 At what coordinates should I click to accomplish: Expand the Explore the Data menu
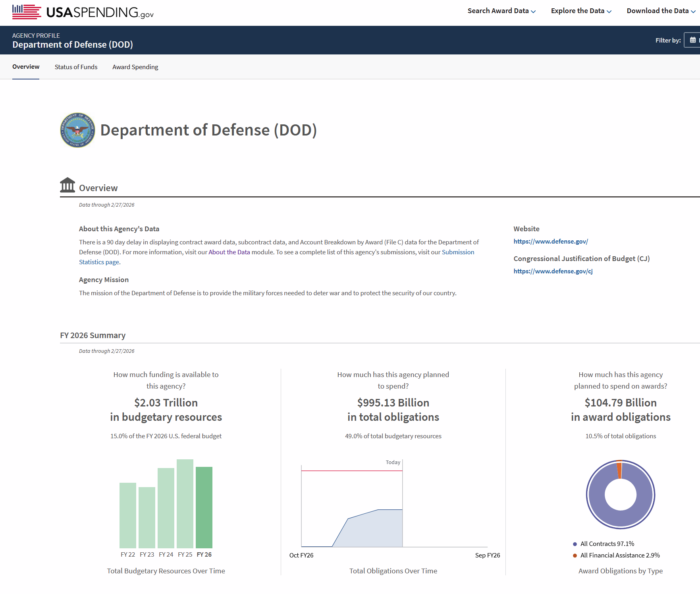(580, 11)
